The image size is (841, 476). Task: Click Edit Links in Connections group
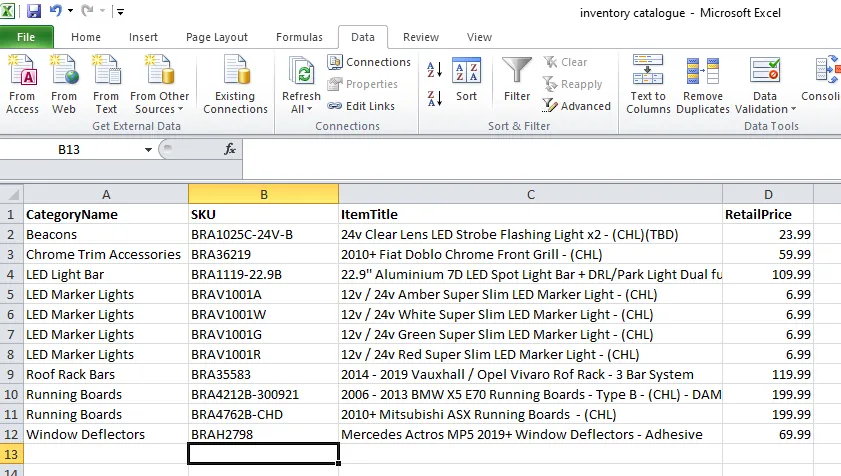pyautogui.click(x=361, y=106)
